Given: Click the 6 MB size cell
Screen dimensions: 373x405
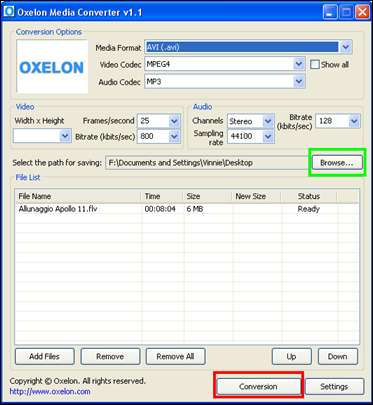Looking at the screenshot, I should (x=195, y=209).
